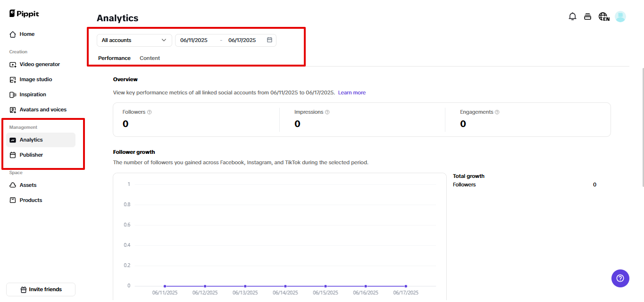Expand the All accounts dropdown
The image size is (644, 302).
tap(134, 40)
